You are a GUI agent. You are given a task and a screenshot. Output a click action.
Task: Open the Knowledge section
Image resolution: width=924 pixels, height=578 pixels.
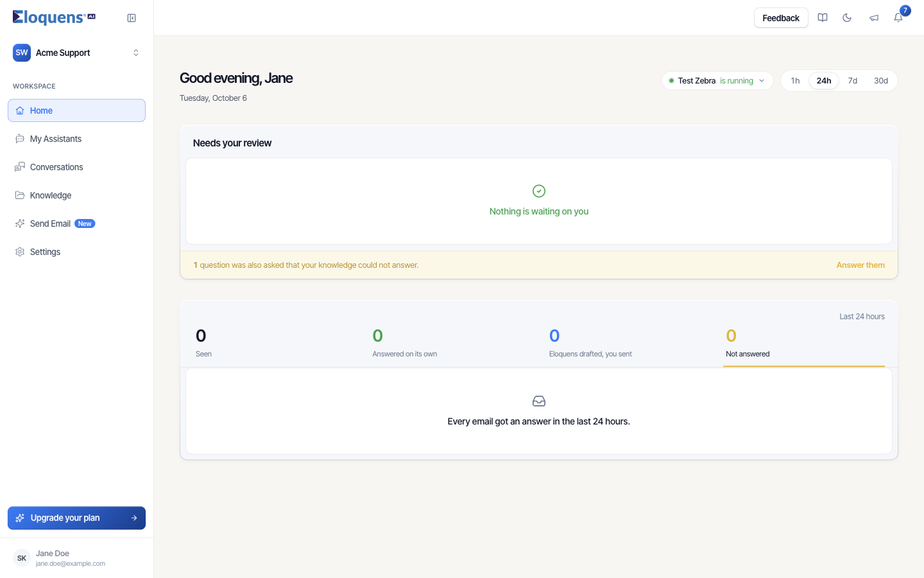(x=76, y=195)
